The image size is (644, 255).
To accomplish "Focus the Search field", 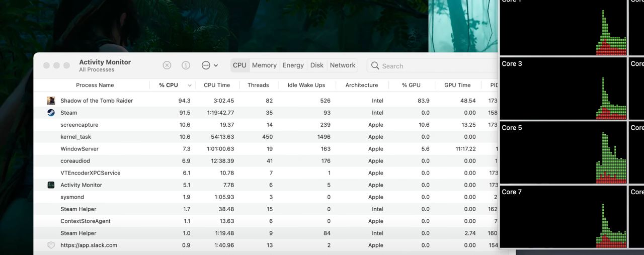I will [433, 65].
